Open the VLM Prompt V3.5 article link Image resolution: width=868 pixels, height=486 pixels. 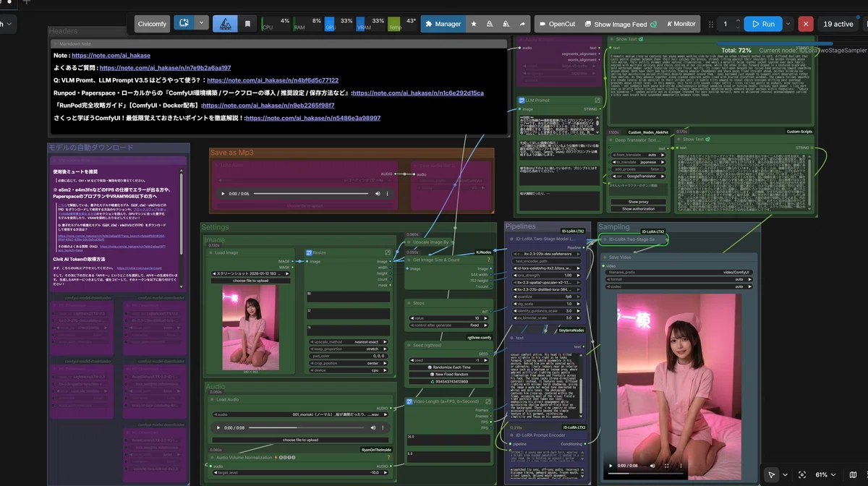(x=273, y=80)
